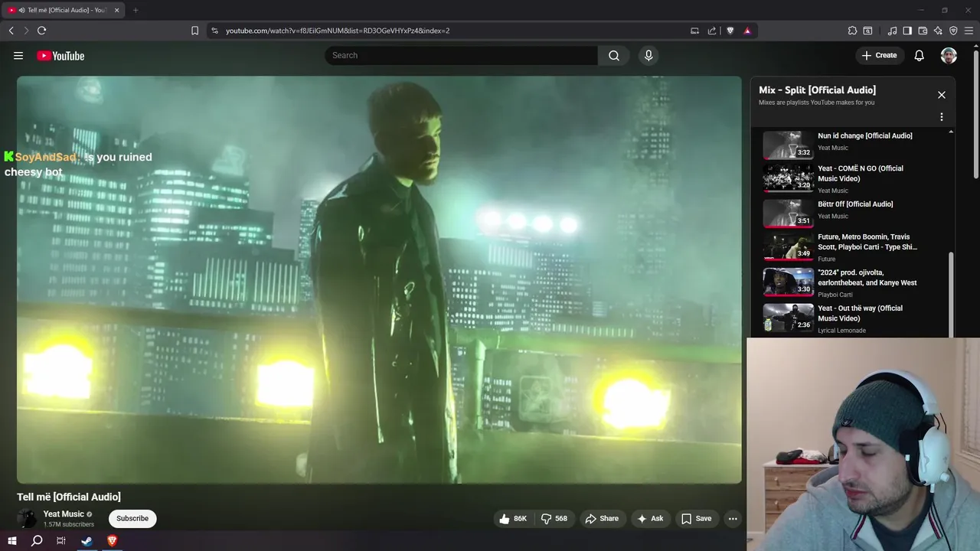This screenshot has height=551, width=980.
Task: Click 'Mix – Split [Official Audio]' heading
Action: click(817, 90)
